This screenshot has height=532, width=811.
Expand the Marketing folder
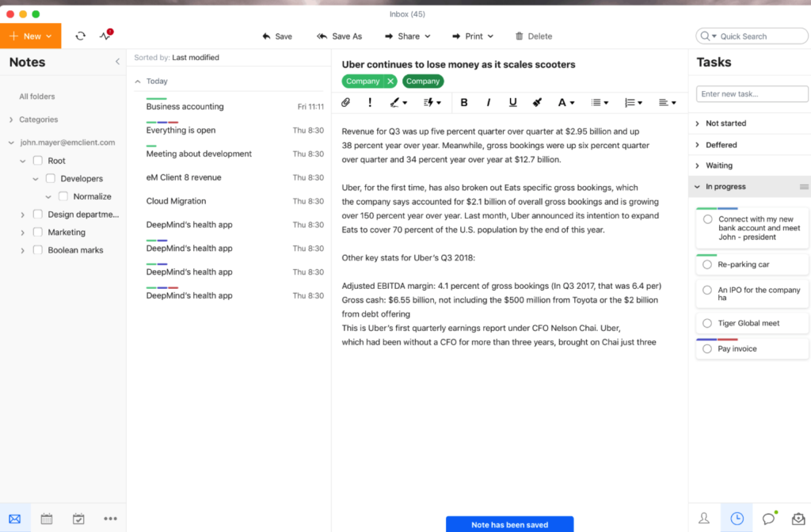[22, 233]
